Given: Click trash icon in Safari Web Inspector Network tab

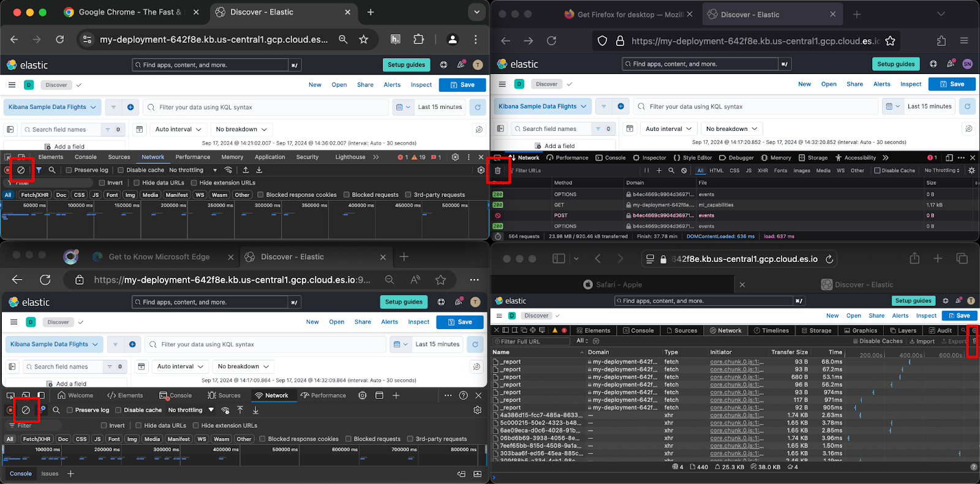Looking at the screenshot, I should point(974,341).
